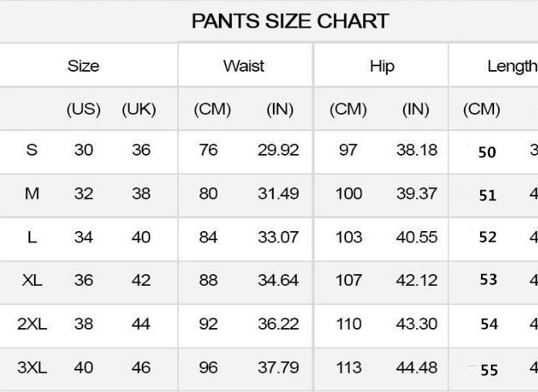Viewport: 538px width, 392px height.
Task: Select the (US) size sub-header
Action: (x=83, y=109)
